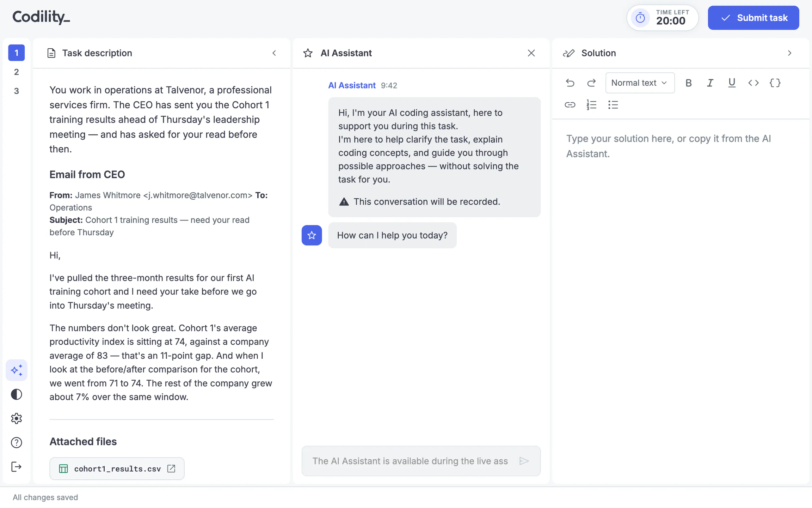Click the external-link icon on cohort1_results.csv
812x508 pixels.
[x=171, y=468]
